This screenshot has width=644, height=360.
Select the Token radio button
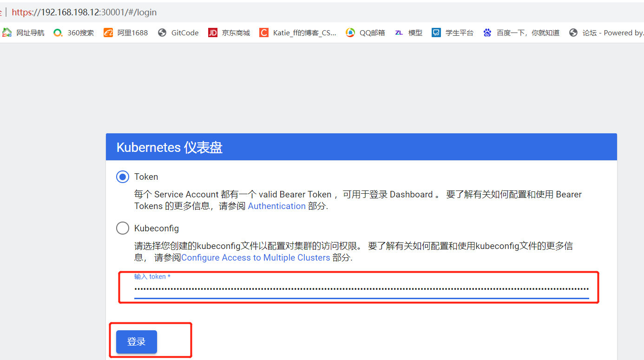(123, 177)
